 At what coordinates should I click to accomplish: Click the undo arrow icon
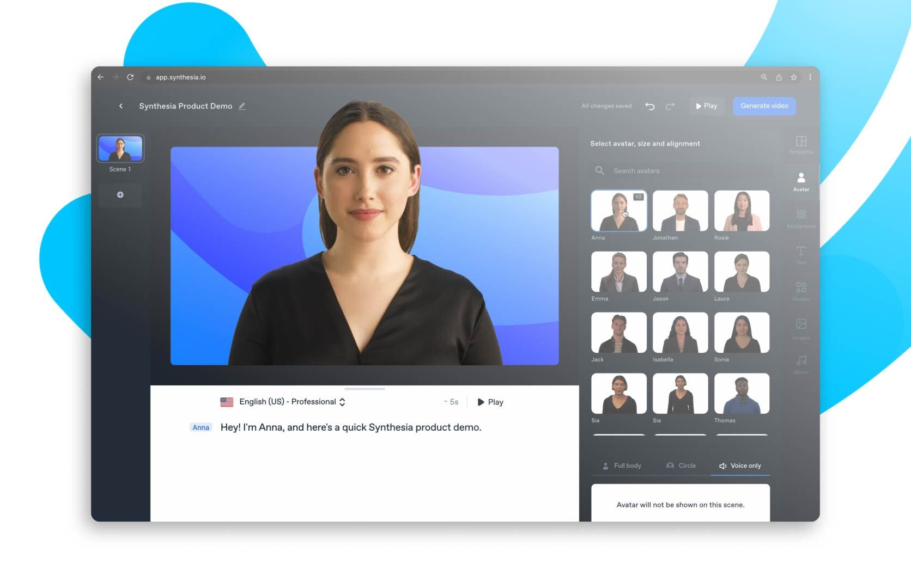tap(649, 106)
